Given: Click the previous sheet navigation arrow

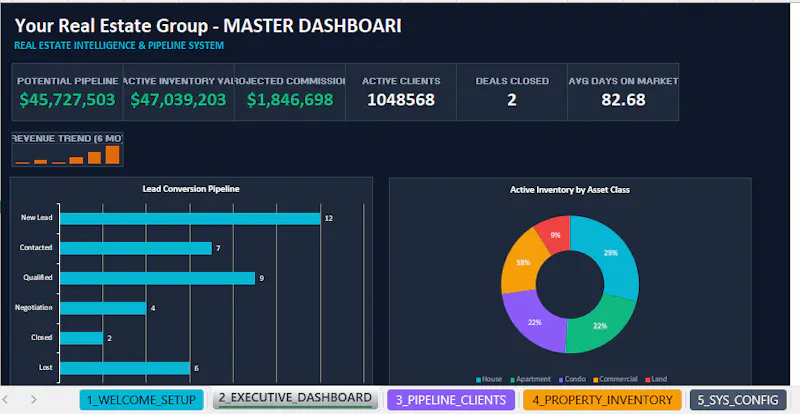Looking at the screenshot, I should pyautogui.click(x=6, y=399).
